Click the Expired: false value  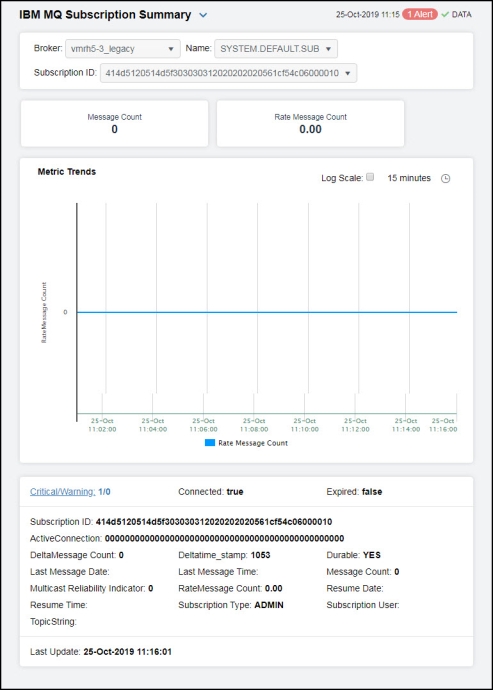coord(372,492)
